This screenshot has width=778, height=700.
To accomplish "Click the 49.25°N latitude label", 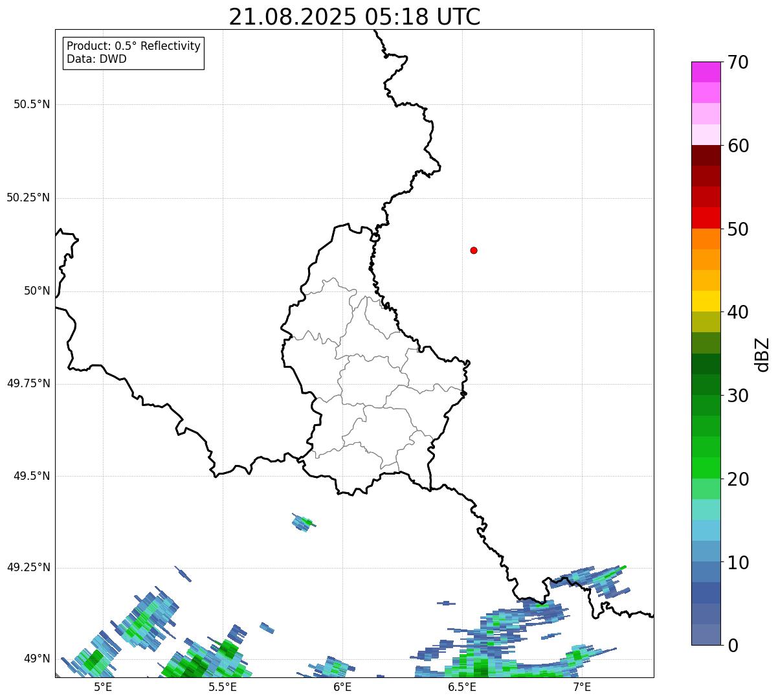I will (28, 567).
